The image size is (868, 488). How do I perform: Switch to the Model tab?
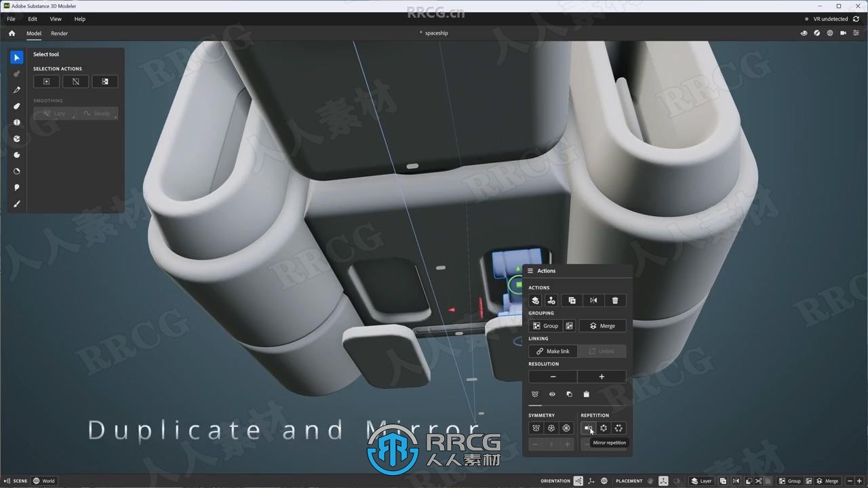[x=34, y=33]
